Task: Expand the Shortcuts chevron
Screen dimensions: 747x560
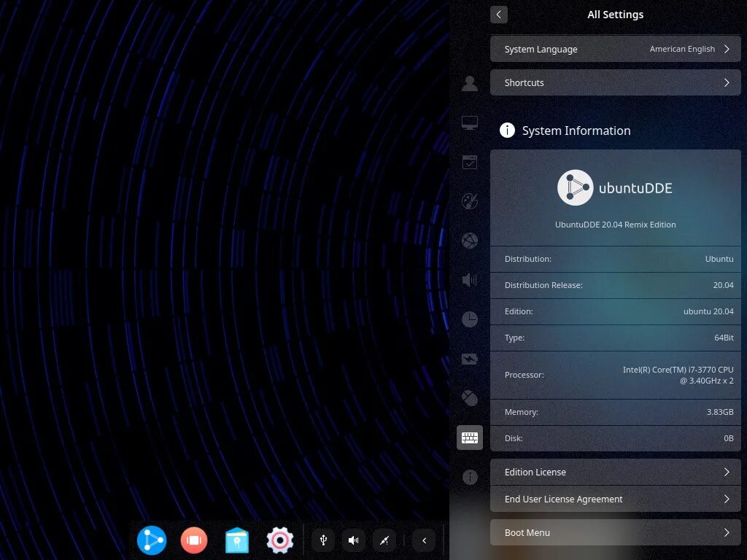Action: (727, 82)
